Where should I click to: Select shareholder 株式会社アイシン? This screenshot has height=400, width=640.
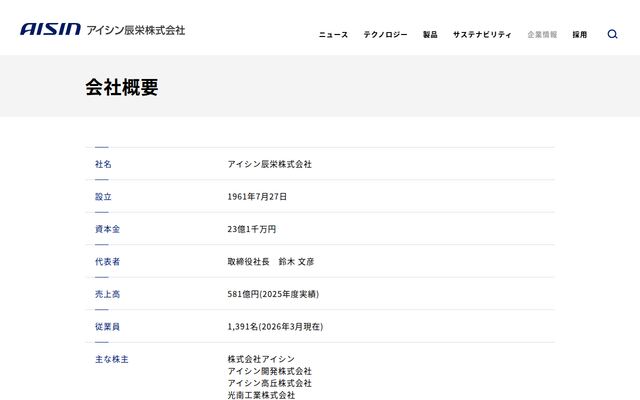261,359
